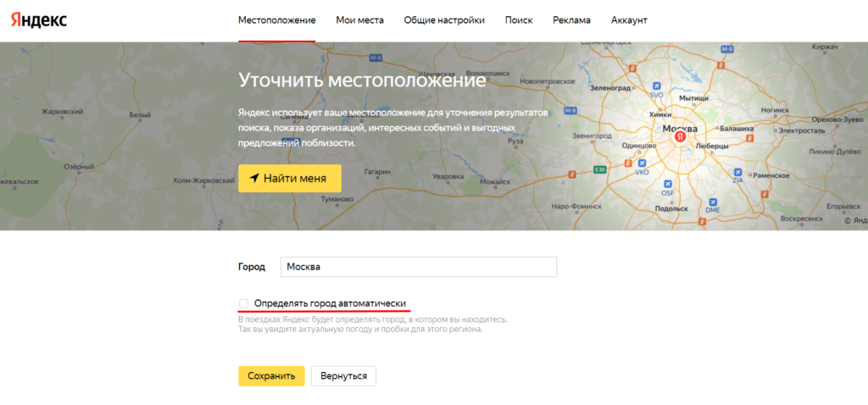
Task: Click the Уваровка label on map
Action: pyautogui.click(x=448, y=176)
